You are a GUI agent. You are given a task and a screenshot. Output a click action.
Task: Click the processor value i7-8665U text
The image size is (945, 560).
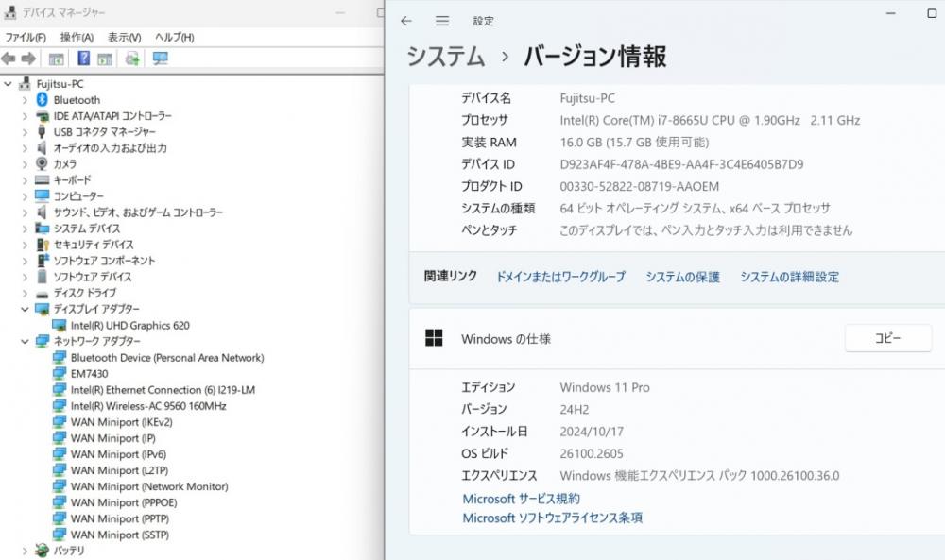[x=710, y=121]
